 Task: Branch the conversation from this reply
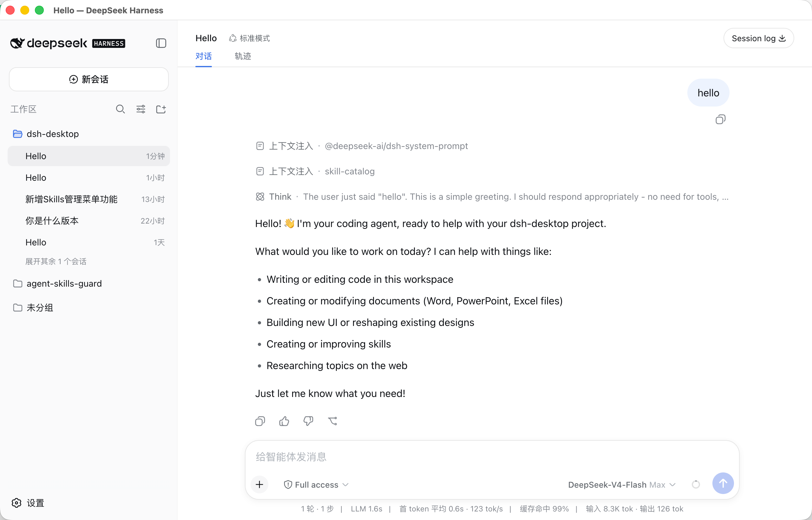(333, 421)
